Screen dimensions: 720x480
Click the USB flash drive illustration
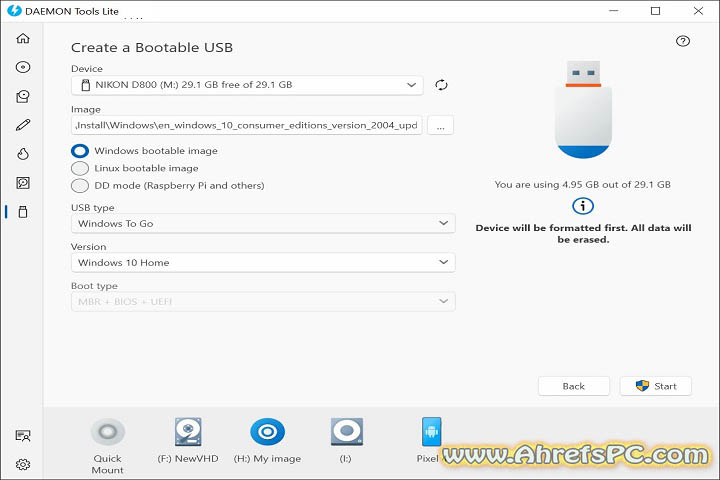[583, 109]
